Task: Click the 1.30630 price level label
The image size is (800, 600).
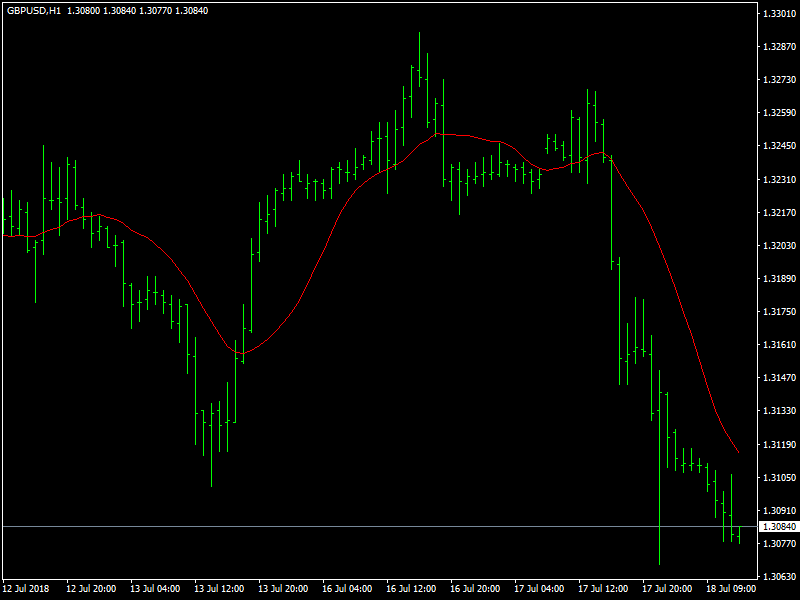Action: tap(779, 577)
